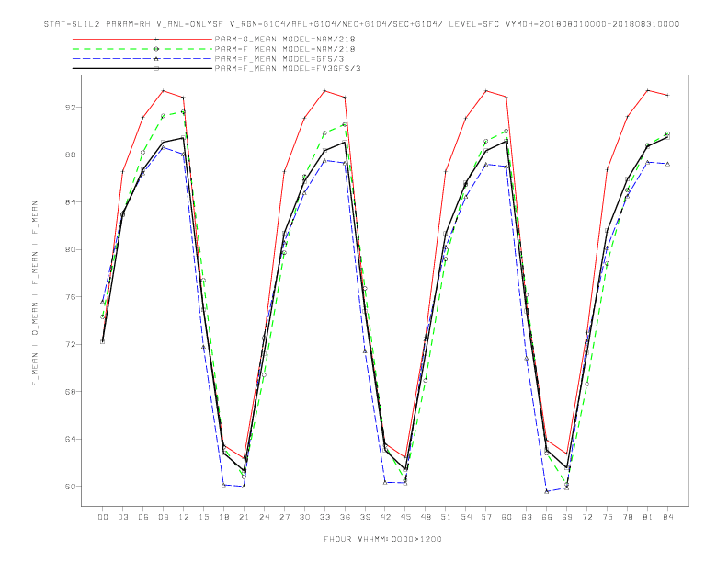Click forecast hour tick 75 on x-axis

[608, 517]
